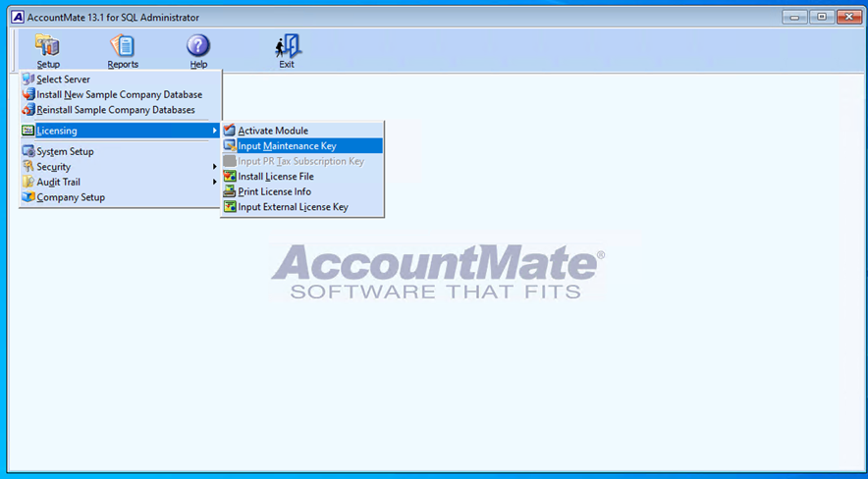Expand the Security submenu arrow
Screen dimensions: 868x479
(214, 167)
